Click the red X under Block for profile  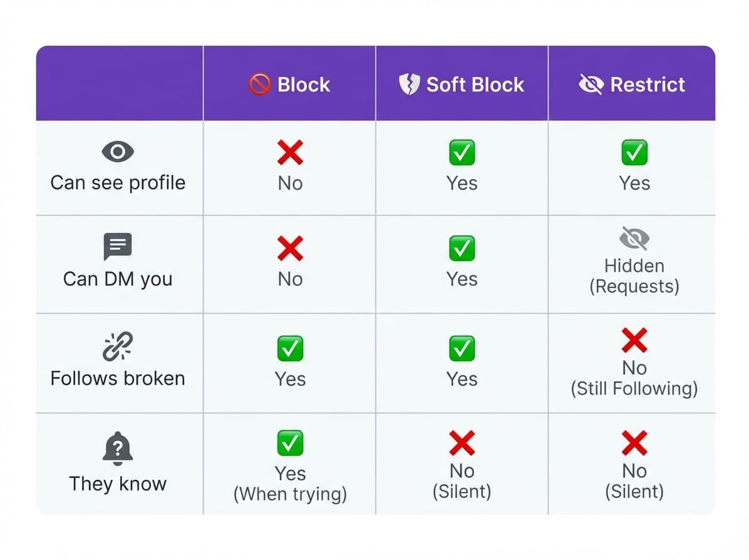pyautogui.click(x=290, y=152)
